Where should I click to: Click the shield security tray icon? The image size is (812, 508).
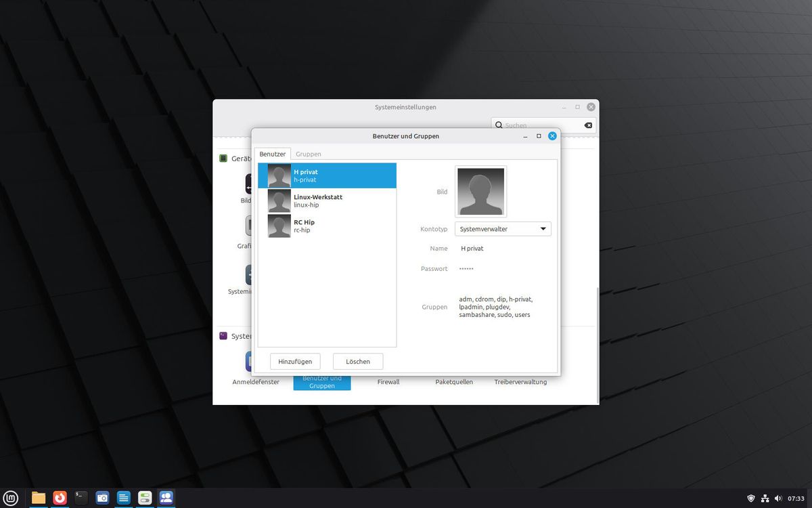(751, 499)
